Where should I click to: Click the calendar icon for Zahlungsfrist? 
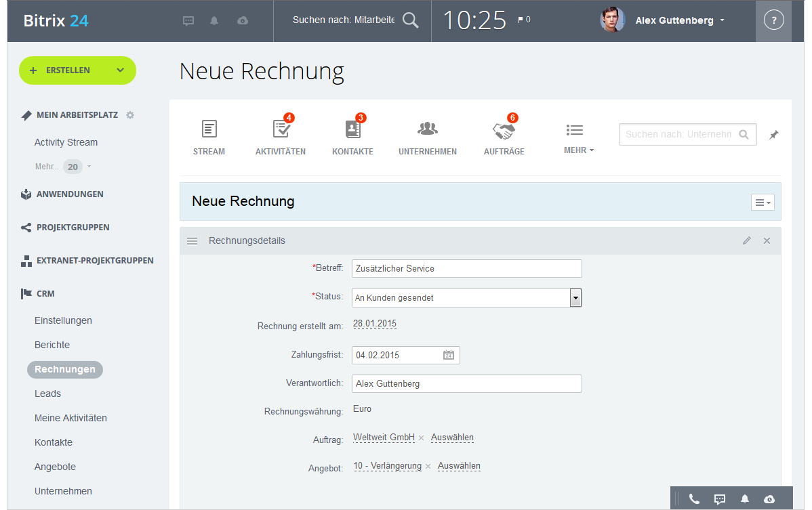coord(449,355)
